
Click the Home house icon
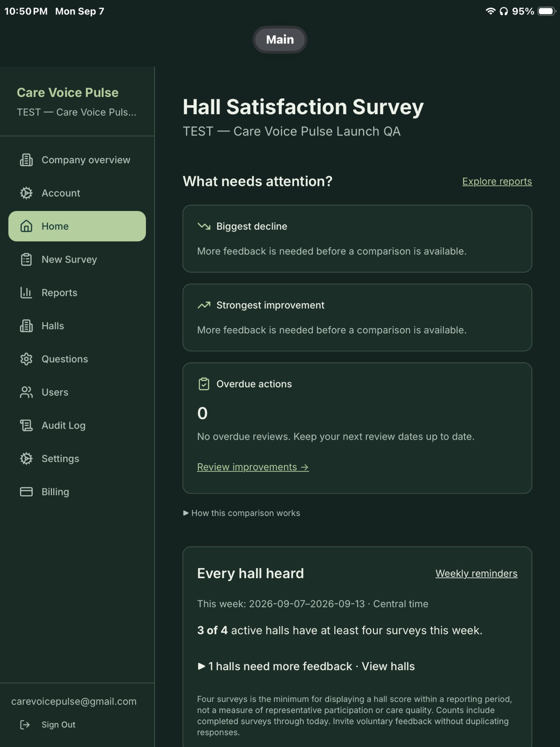pyautogui.click(x=26, y=226)
